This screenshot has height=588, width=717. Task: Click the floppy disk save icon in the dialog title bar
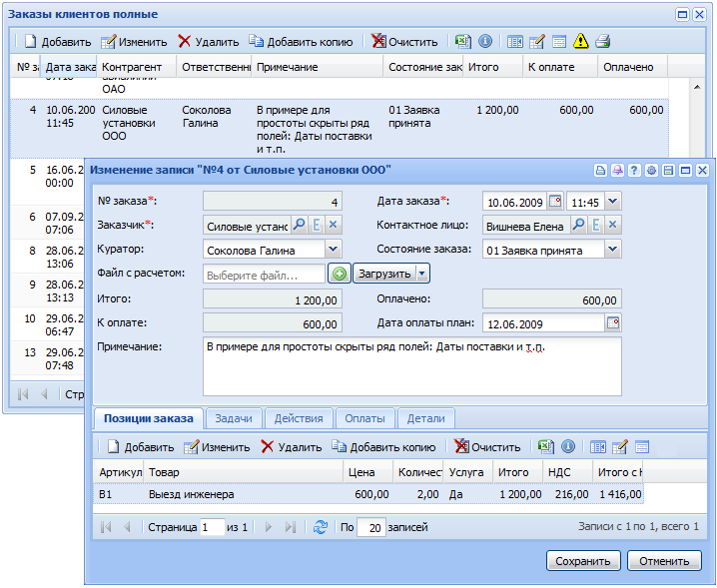[668, 171]
